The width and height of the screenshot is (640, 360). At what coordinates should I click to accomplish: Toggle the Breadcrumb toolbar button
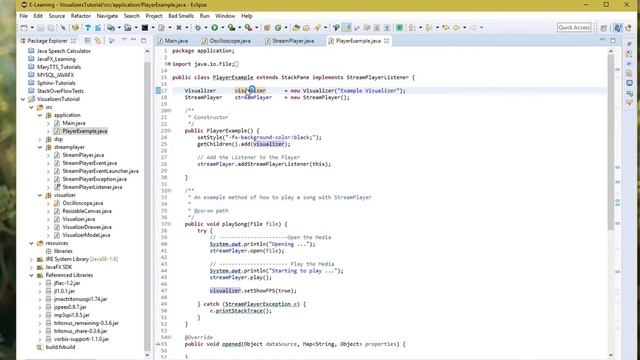[x=336, y=27]
